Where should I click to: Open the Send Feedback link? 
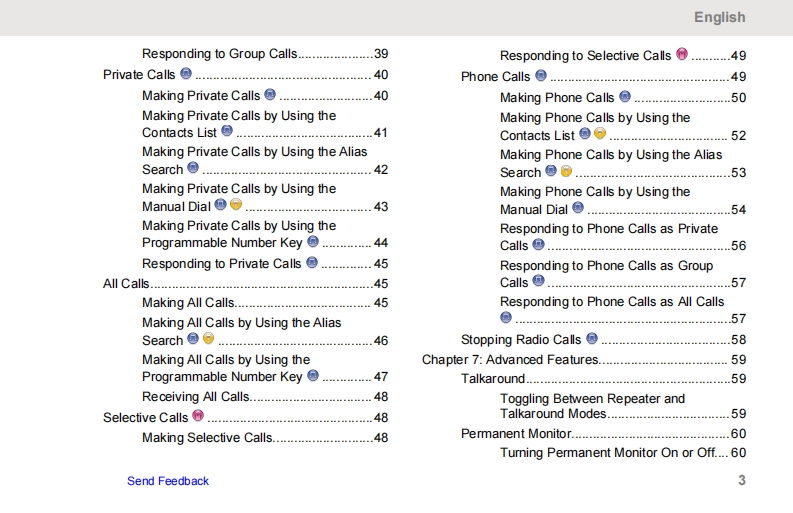[x=168, y=481]
